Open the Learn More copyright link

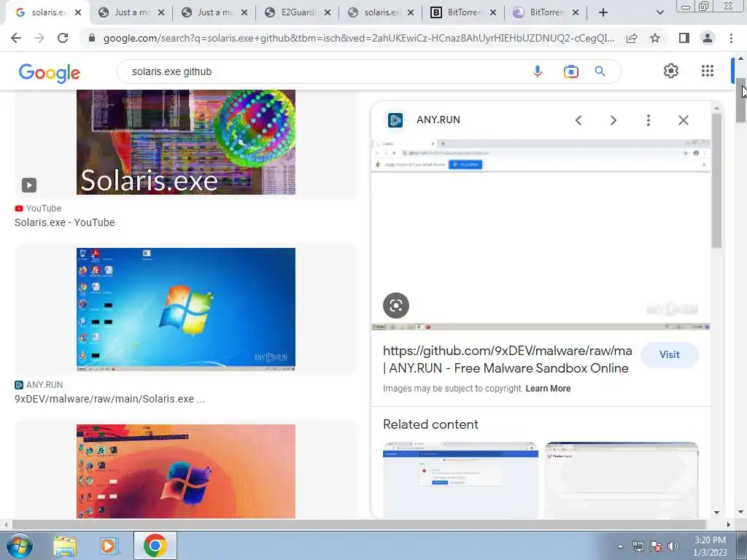(548, 389)
